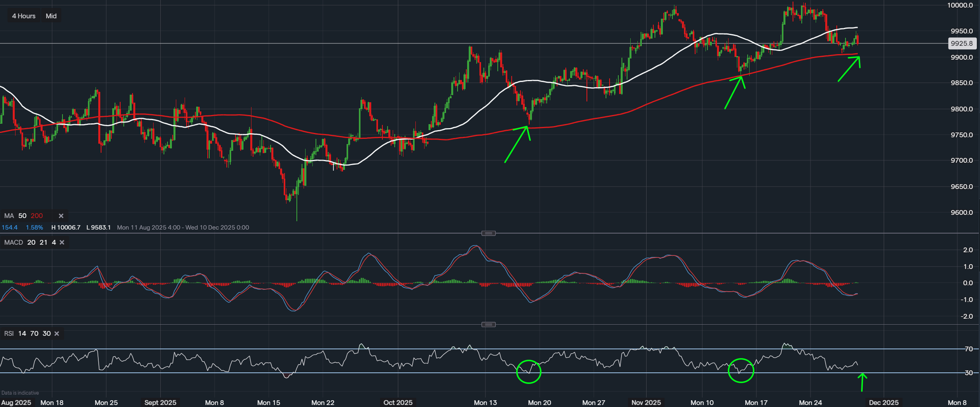Open the 4 Hours timeframe selector
The image size is (980, 407).
coord(23,16)
